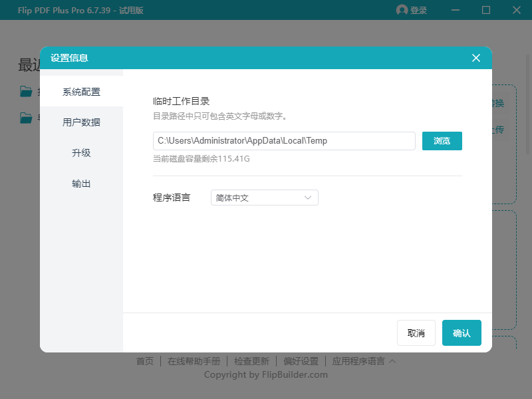This screenshot has height=399, width=532.
Task: Open the 输出 settings section
Action: [x=81, y=183]
